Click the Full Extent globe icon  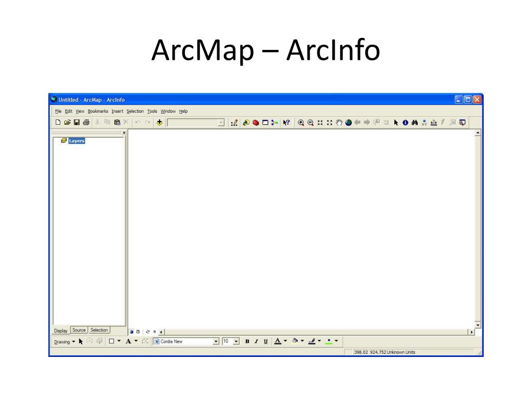(348, 123)
